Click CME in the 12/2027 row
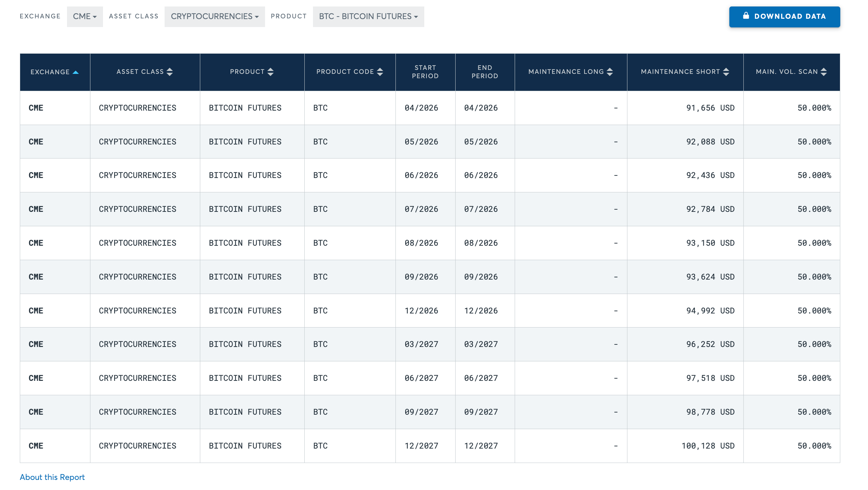The image size is (868, 490). click(36, 446)
